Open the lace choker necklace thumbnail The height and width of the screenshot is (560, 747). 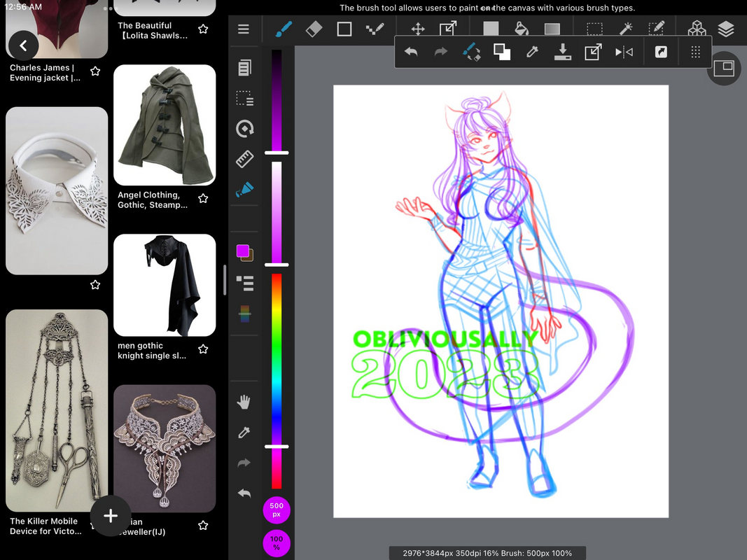(165, 449)
